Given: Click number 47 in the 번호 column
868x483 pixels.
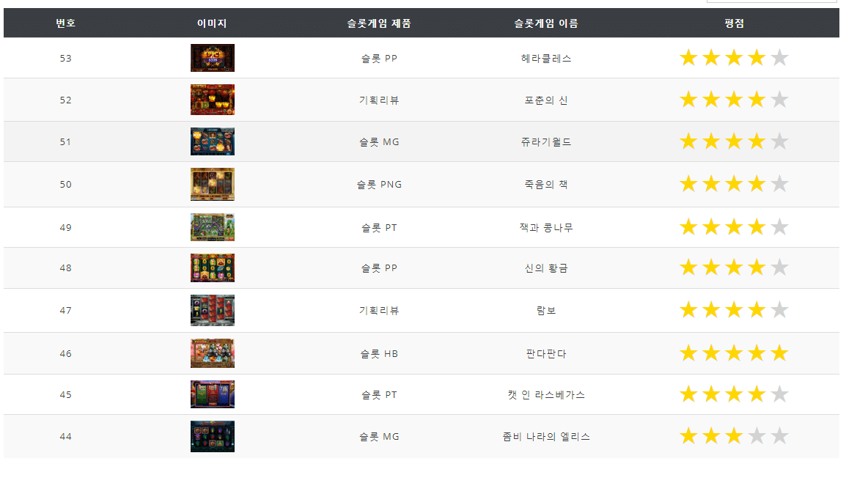Looking at the screenshot, I should 65,310.
